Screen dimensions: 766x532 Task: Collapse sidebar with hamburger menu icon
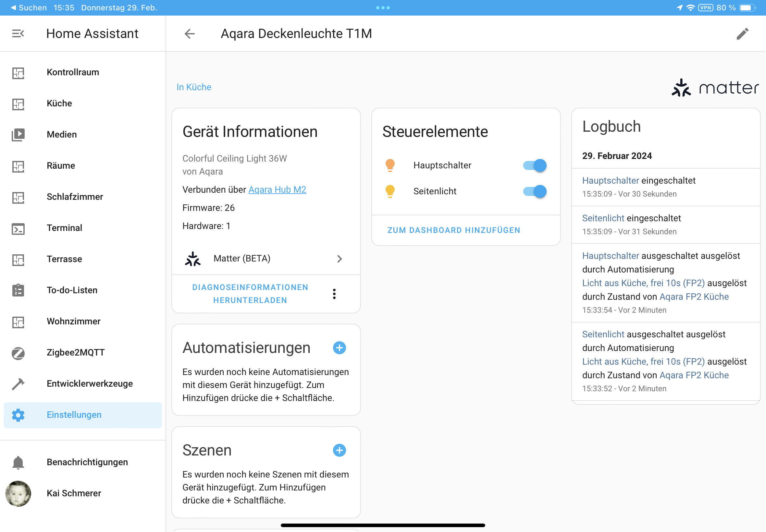point(18,34)
